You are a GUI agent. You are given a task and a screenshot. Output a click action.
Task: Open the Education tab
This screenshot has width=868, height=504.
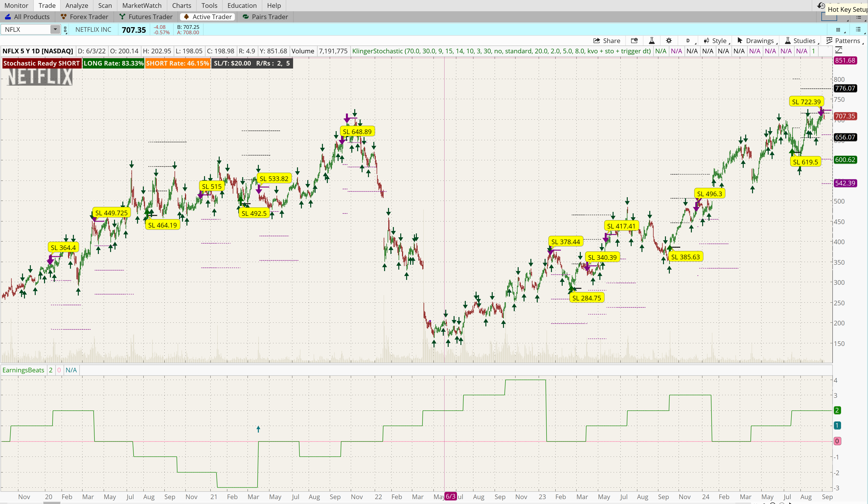click(x=242, y=6)
